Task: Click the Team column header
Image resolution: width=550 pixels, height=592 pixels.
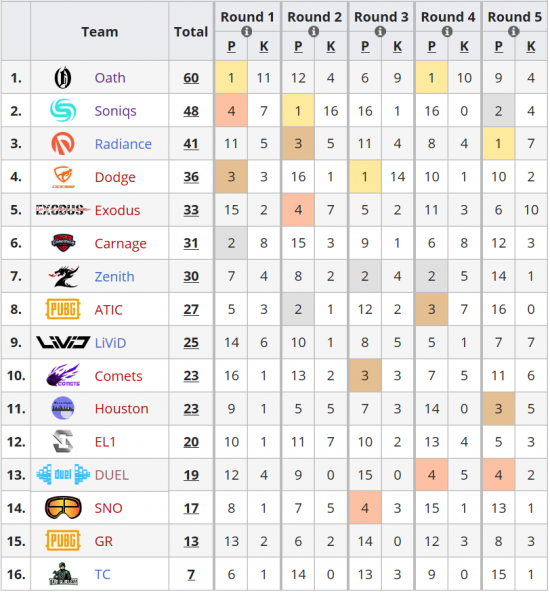Action: pos(100,32)
